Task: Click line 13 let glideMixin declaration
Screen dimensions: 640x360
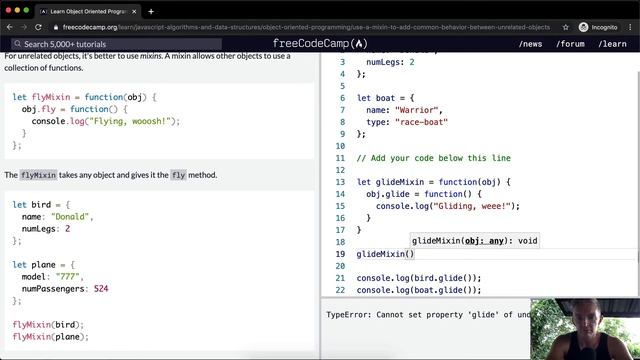Action: (x=433, y=182)
